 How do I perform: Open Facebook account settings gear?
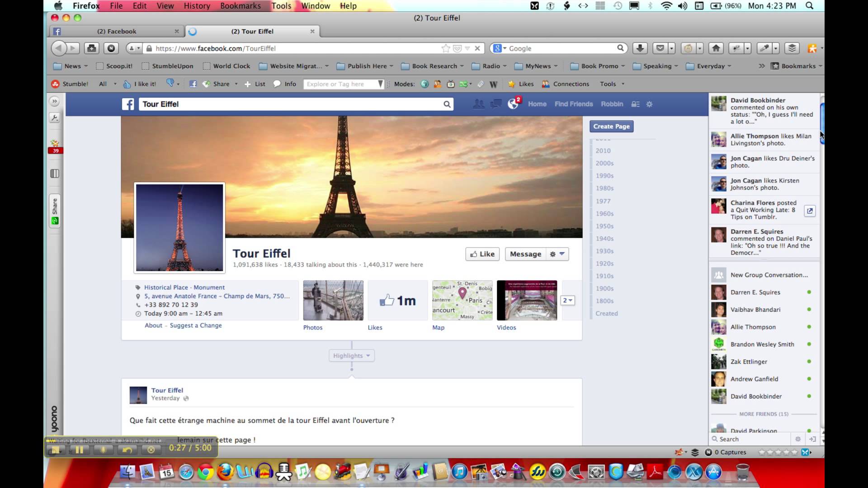tap(649, 104)
